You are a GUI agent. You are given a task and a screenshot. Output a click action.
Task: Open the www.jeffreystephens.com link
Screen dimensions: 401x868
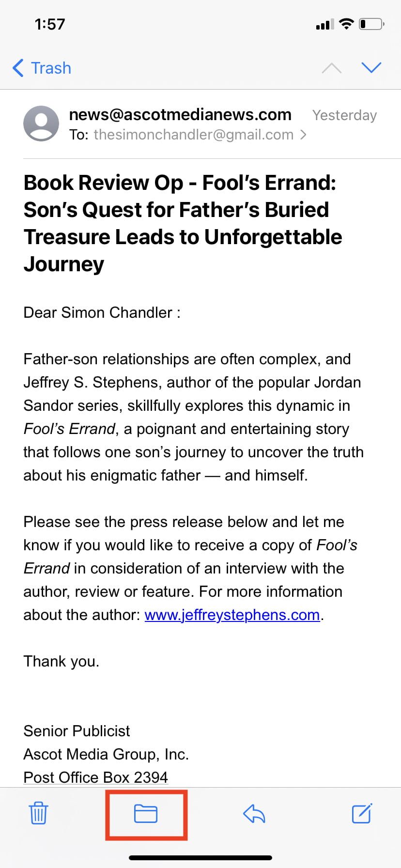pos(232,615)
